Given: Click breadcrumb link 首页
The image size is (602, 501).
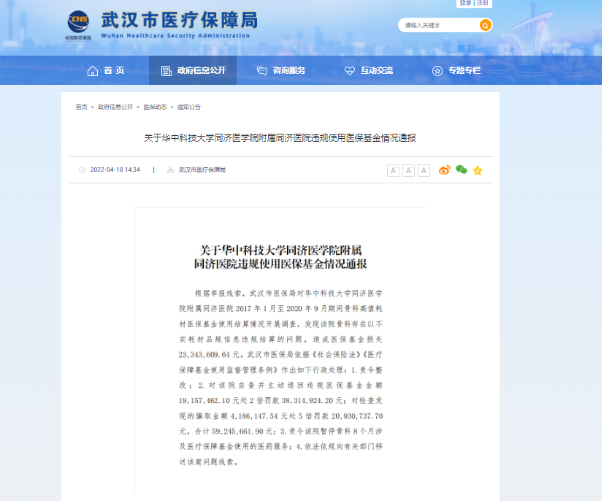Looking at the screenshot, I should tap(81, 107).
